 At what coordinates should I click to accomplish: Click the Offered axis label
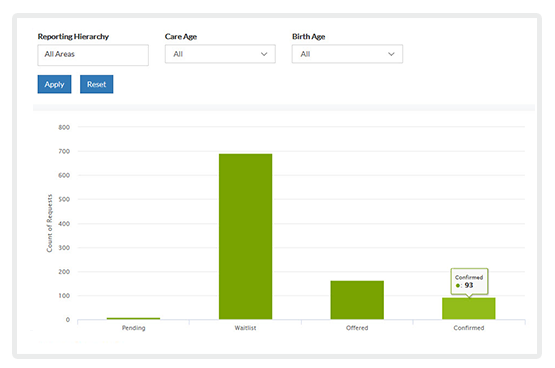pyautogui.click(x=357, y=328)
